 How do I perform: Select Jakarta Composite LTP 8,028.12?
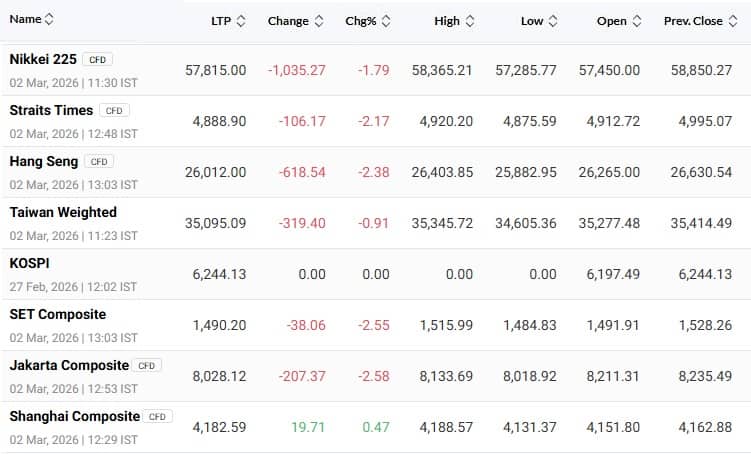(219, 376)
